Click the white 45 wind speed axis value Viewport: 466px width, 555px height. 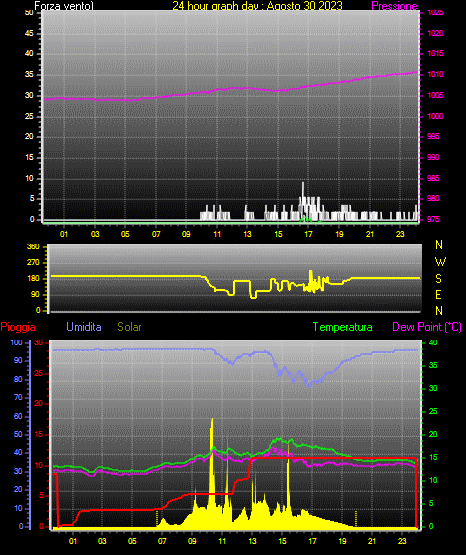coord(30,33)
